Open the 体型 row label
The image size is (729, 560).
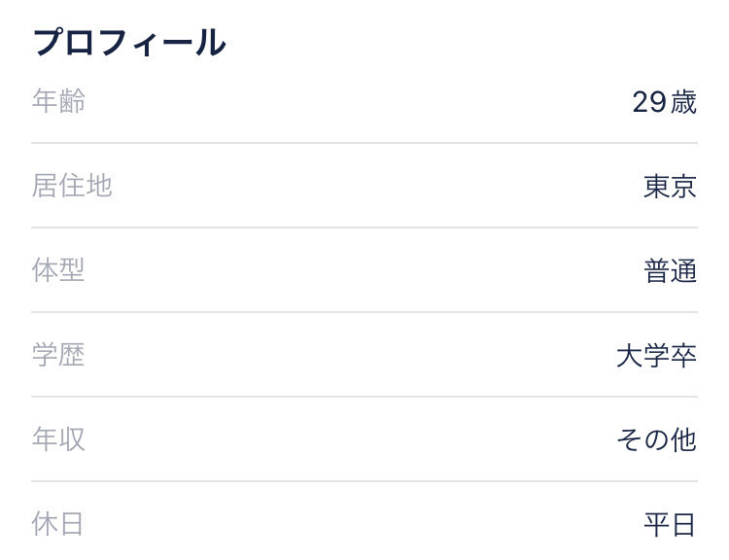58,269
